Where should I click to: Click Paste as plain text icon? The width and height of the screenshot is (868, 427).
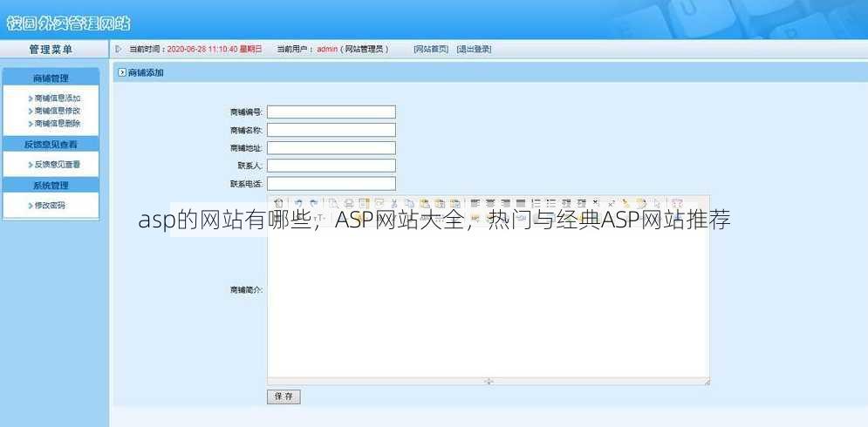click(x=440, y=204)
